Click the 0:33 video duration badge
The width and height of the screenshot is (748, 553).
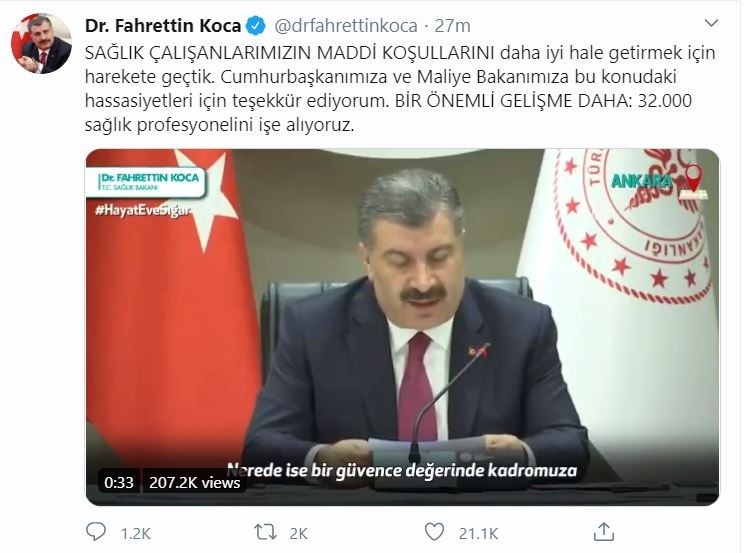pos(119,482)
